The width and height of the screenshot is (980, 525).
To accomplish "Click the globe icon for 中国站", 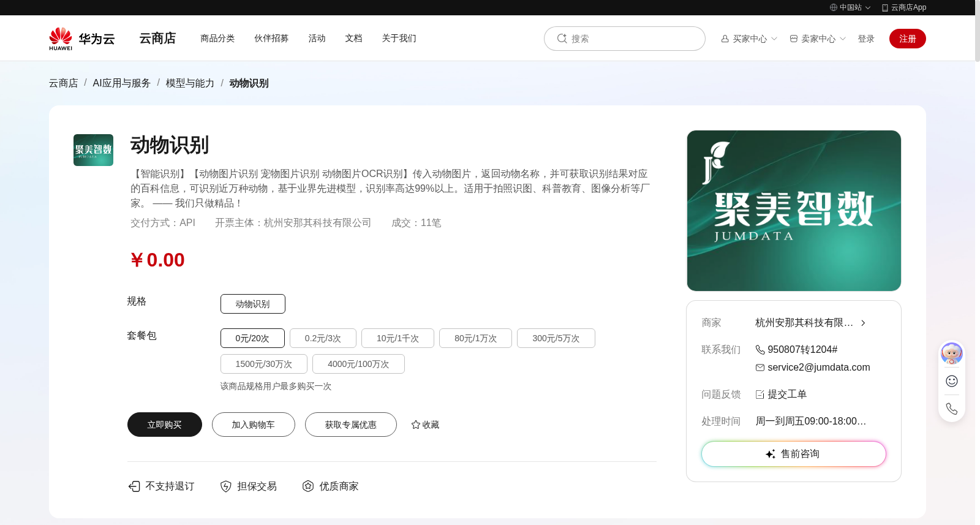I will (834, 7).
